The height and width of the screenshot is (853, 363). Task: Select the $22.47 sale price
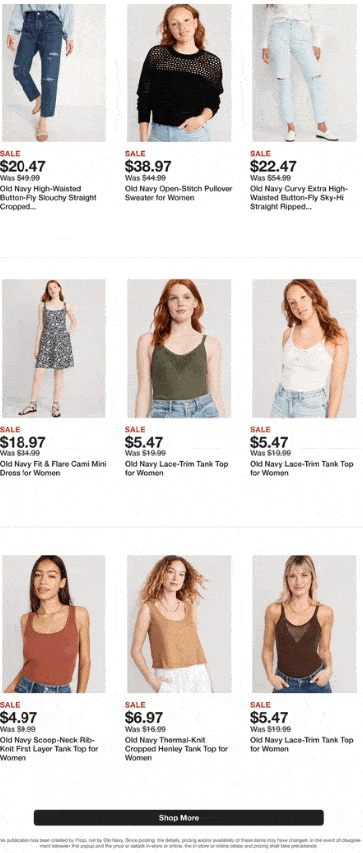[x=273, y=166]
